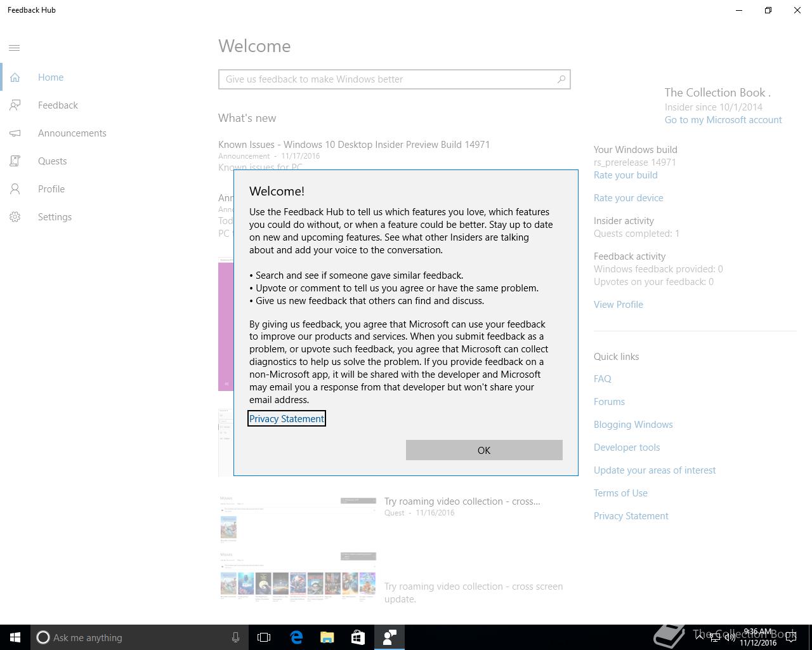
Task: Open View Profile link
Action: click(x=619, y=305)
